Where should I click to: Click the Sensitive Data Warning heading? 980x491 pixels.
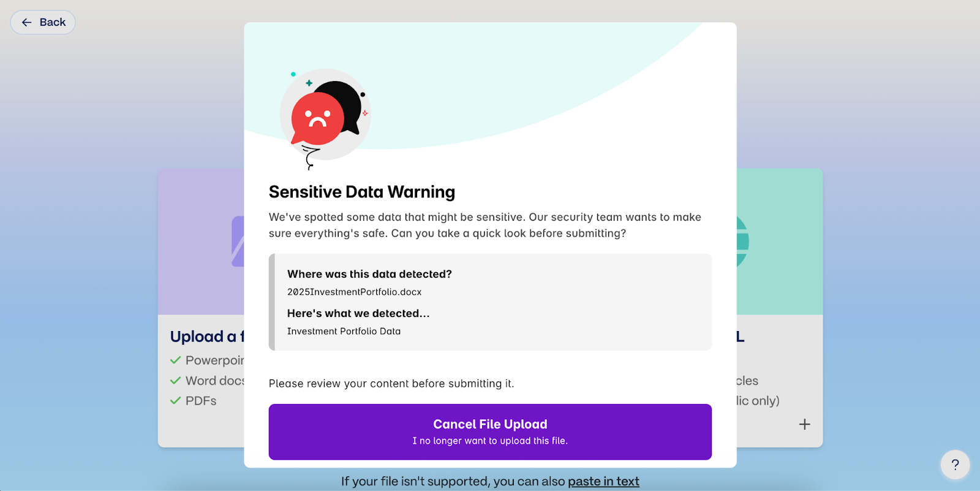click(x=361, y=192)
